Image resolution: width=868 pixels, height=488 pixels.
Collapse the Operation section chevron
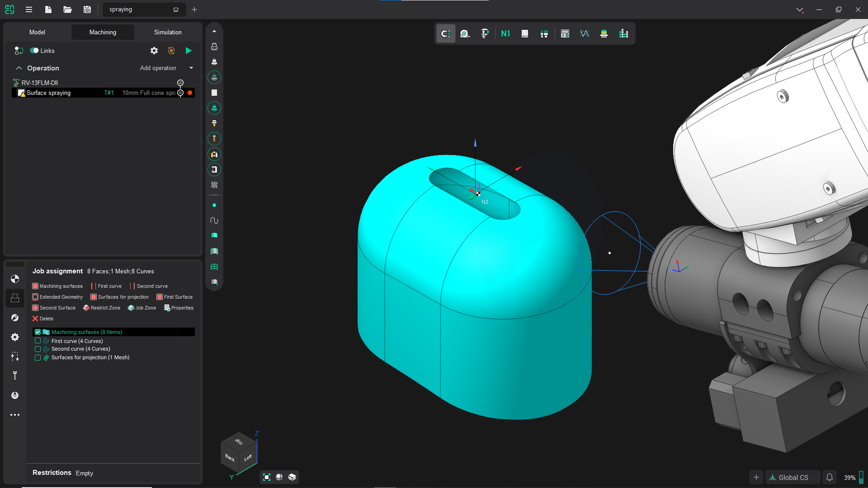coord(19,68)
